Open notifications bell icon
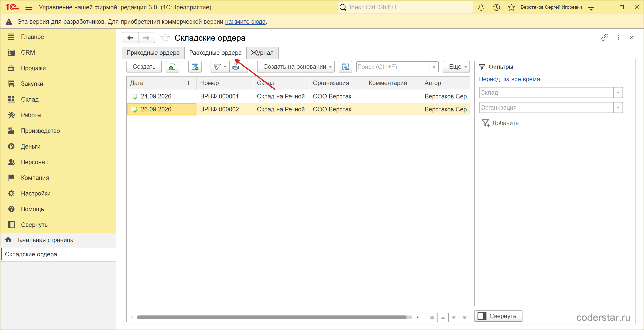The width and height of the screenshot is (644, 330). click(x=481, y=7)
